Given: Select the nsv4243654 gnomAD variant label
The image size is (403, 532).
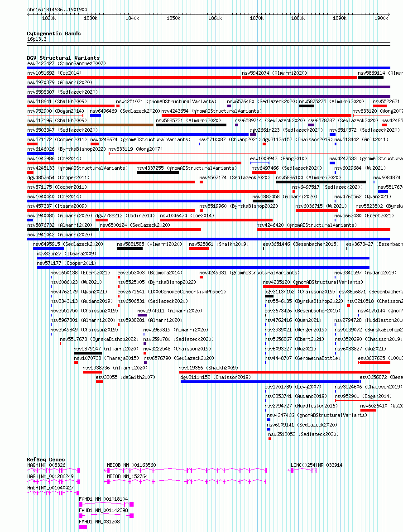Looking at the screenshot, I should (211, 111).
